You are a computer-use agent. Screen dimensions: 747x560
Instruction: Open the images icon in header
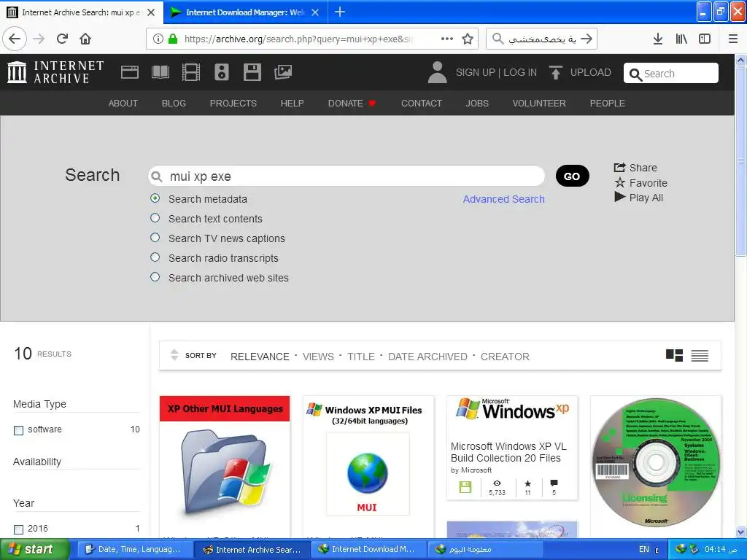(x=282, y=72)
